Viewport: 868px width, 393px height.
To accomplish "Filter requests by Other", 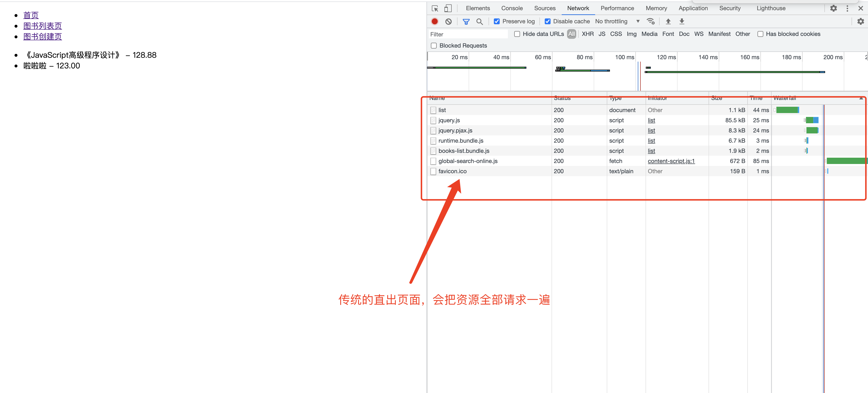I will point(743,34).
